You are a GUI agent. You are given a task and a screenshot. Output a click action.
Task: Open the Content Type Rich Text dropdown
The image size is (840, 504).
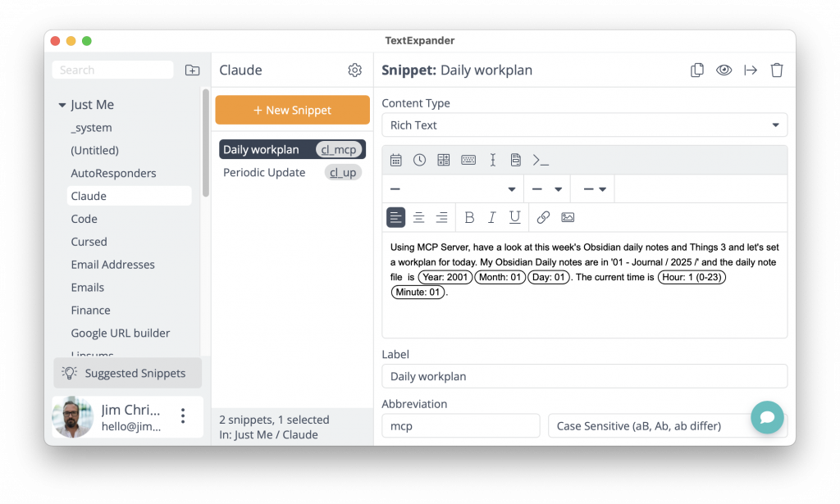tap(584, 125)
